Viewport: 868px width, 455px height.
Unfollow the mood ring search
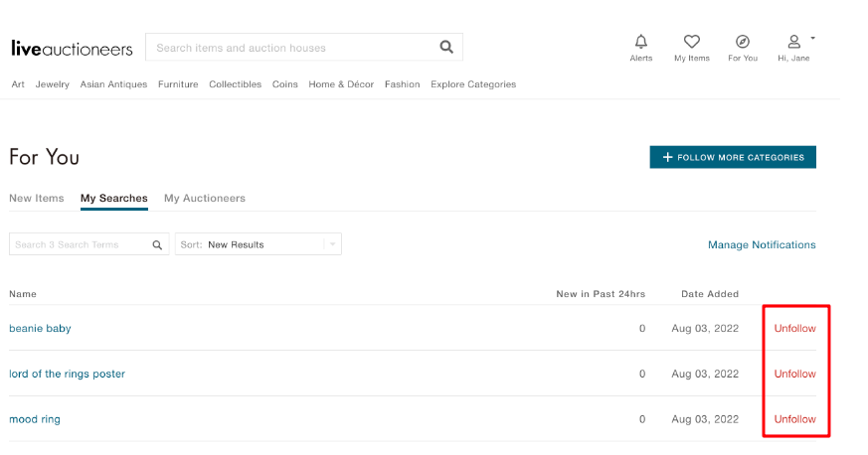point(795,419)
